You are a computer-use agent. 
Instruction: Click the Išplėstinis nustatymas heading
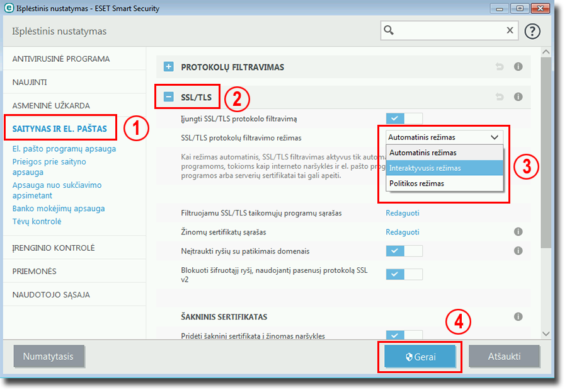click(59, 32)
